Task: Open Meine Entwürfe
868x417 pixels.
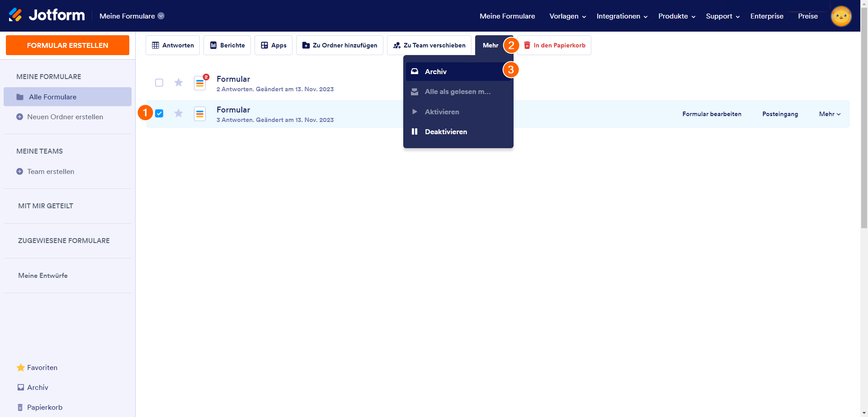Action: [x=43, y=276]
